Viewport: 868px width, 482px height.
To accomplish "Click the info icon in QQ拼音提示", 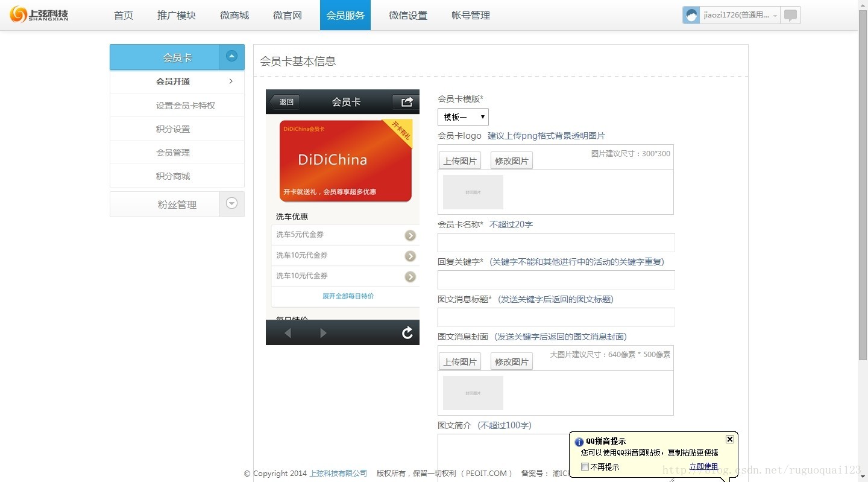I will 579,442.
